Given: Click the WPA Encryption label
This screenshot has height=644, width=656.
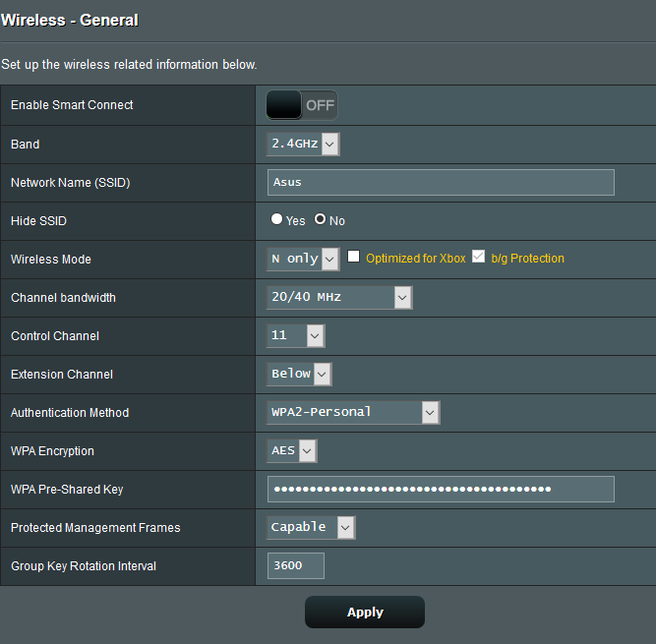Looking at the screenshot, I should pyautogui.click(x=52, y=451).
